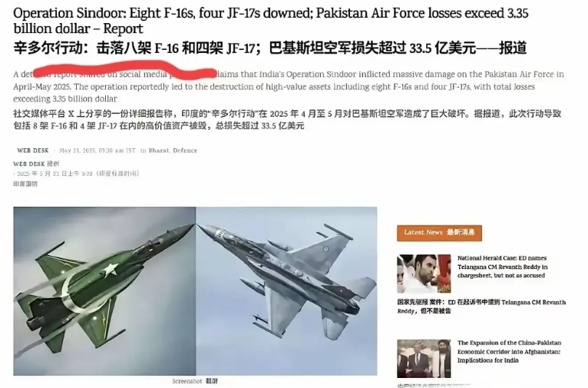Screen dimensions: 588x388
Task: Open National Herald Case ED headline link
Action: tap(503, 267)
